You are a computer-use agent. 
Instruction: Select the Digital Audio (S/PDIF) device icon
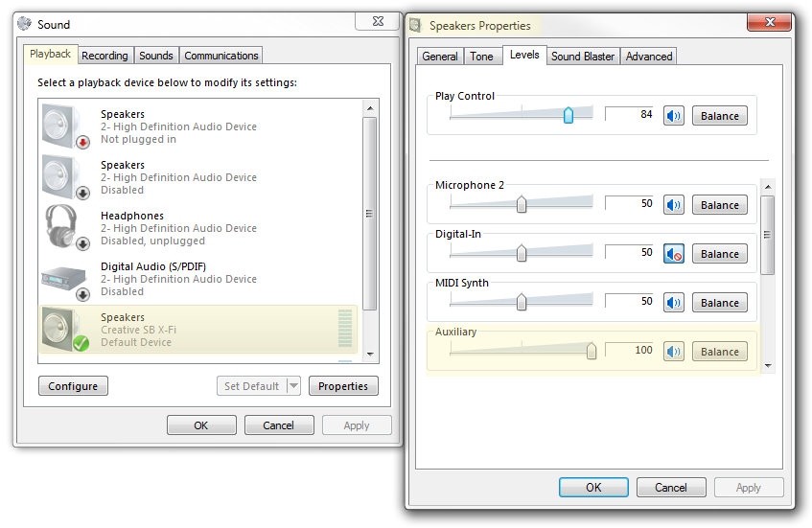pyautogui.click(x=65, y=282)
